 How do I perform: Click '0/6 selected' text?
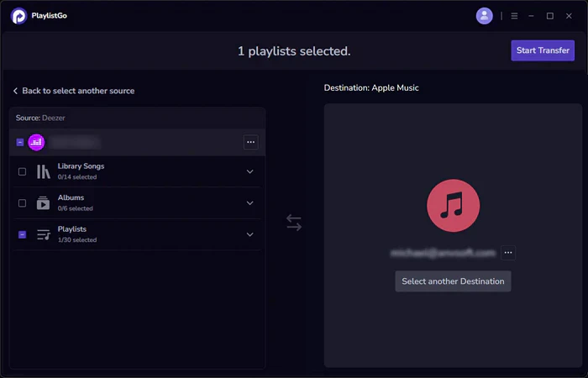pos(75,208)
